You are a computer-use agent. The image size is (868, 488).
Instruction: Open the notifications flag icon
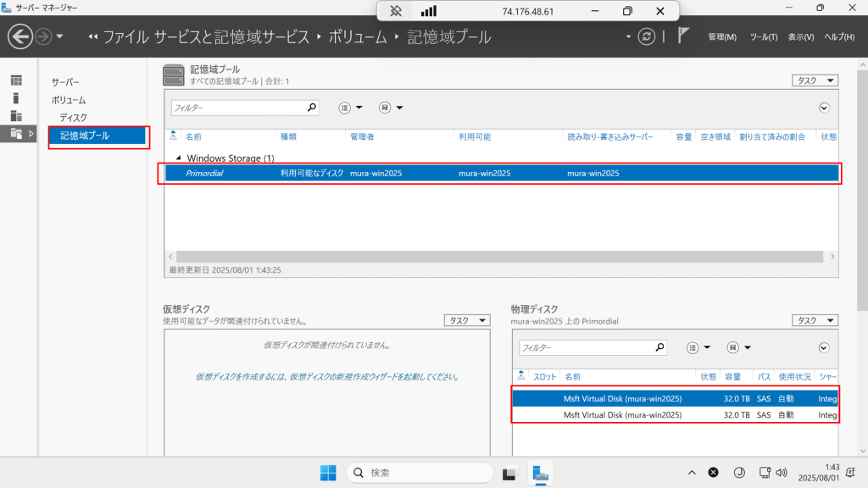tap(683, 36)
